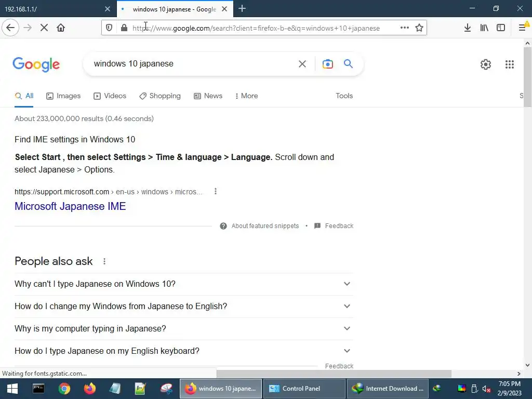The height and width of the screenshot is (399, 532).
Task: Open the Library bookmarks panel
Action: (x=484, y=28)
